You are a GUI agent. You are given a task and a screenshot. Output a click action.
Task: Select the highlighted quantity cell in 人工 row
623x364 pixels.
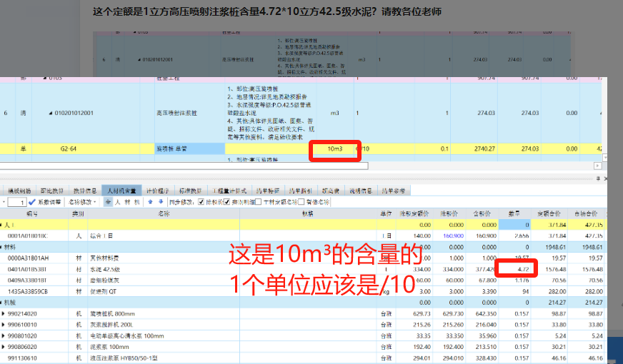[x=514, y=225]
